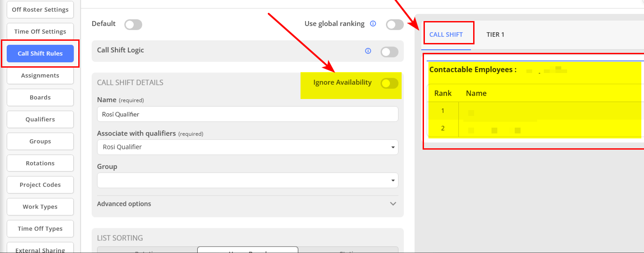Click info icon beside Call Shift Logic
This screenshot has height=253, width=644.
tap(368, 51)
